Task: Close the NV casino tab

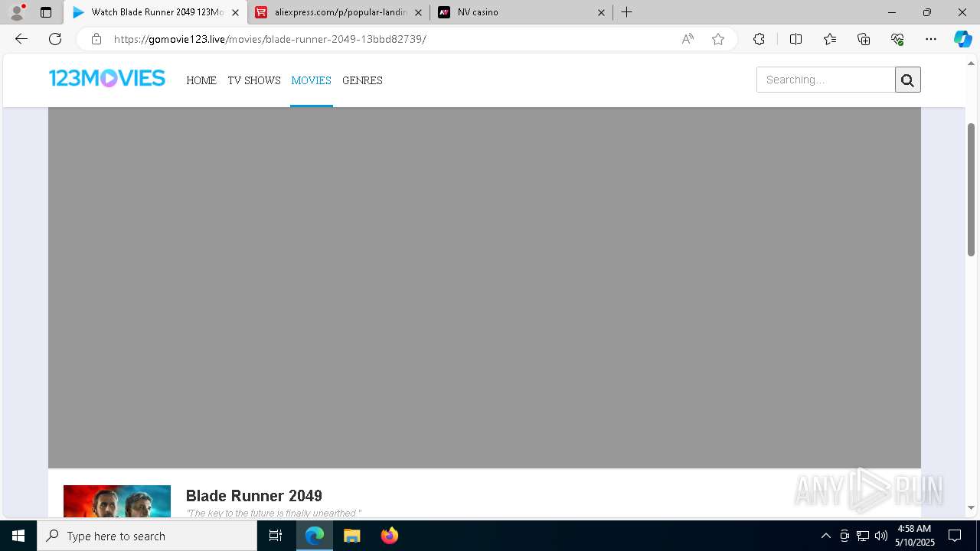Action: tap(601, 12)
